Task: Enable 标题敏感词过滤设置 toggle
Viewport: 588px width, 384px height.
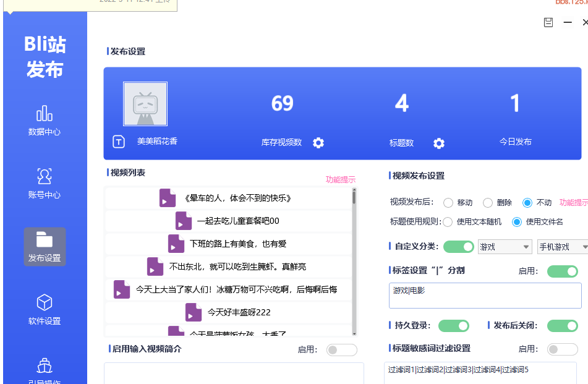Action: point(562,349)
